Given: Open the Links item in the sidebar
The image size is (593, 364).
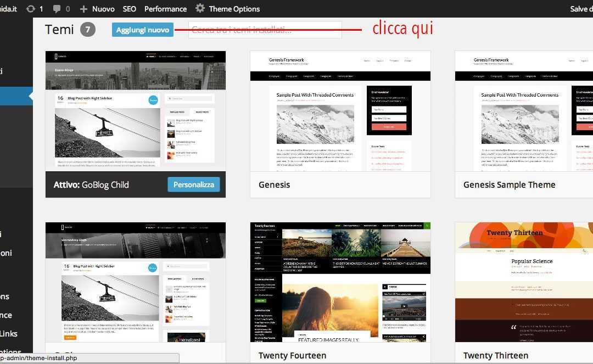Looking at the screenshot, I should coord(9,334).
